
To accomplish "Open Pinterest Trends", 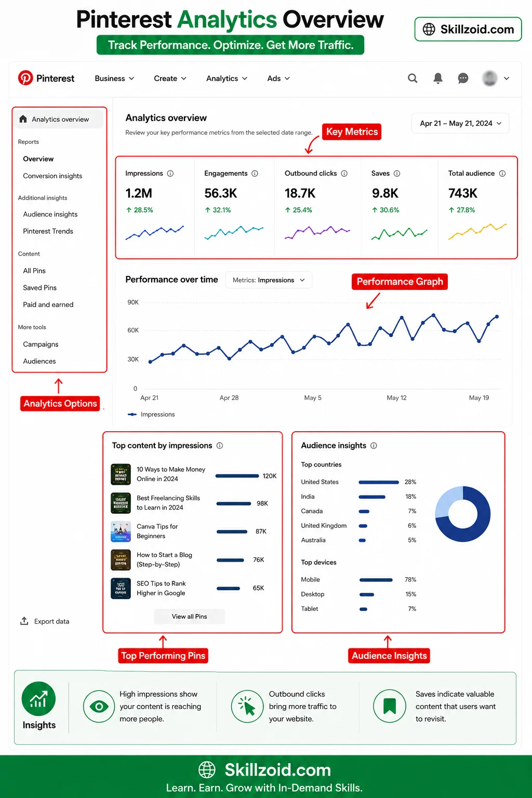I will pyautogui.click(x=48, y=231).
